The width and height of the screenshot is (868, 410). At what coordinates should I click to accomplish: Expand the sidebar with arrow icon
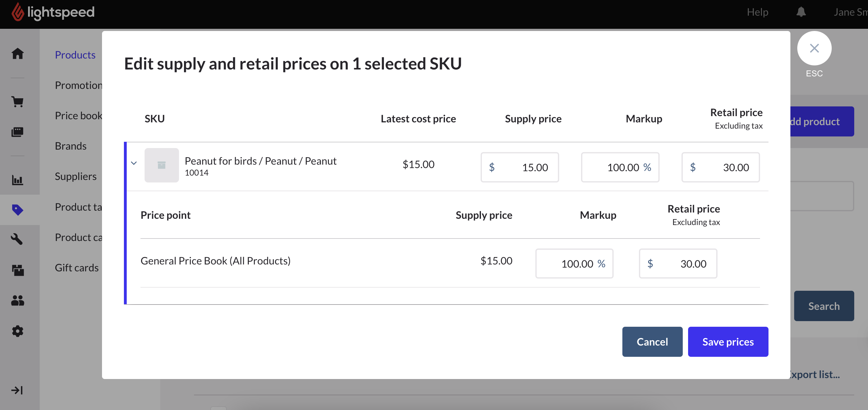click(17, 390)
